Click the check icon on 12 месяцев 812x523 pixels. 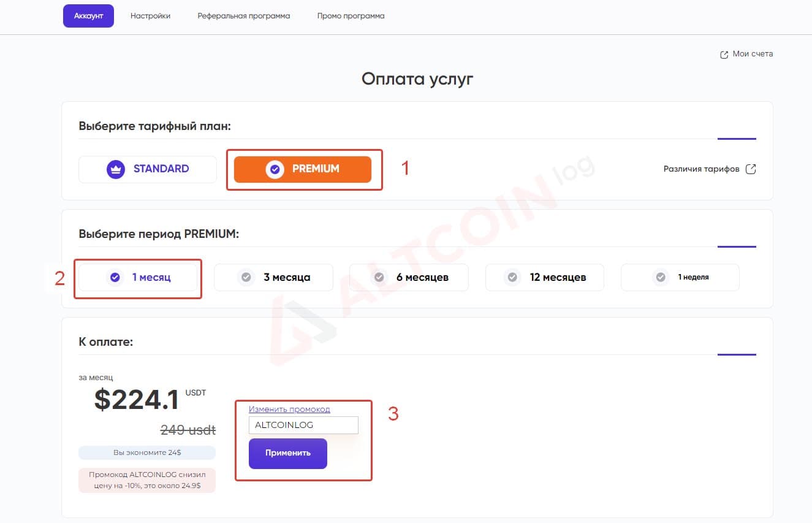pyautogui.click(x=512, y=277)
